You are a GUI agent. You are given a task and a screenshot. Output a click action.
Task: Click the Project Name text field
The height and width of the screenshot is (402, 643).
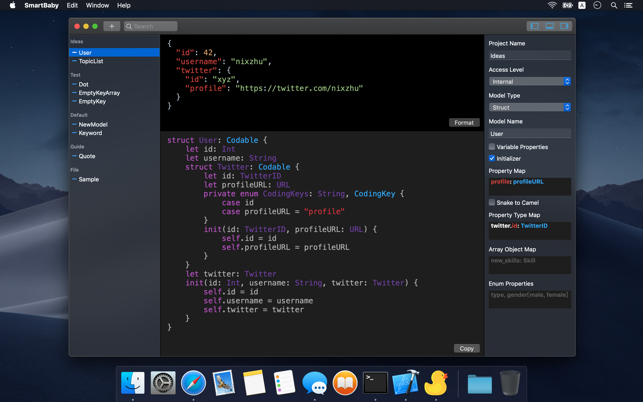529,56
